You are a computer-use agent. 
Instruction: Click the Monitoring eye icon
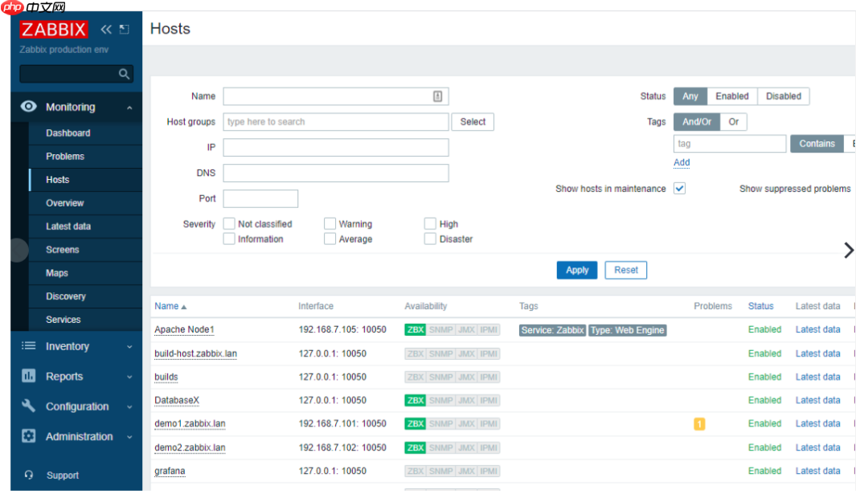coord(29,106)
